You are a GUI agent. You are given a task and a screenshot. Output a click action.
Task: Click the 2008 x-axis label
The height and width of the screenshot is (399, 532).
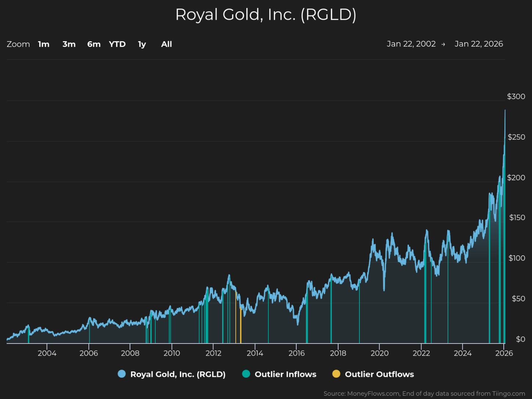tap(130, 353)
